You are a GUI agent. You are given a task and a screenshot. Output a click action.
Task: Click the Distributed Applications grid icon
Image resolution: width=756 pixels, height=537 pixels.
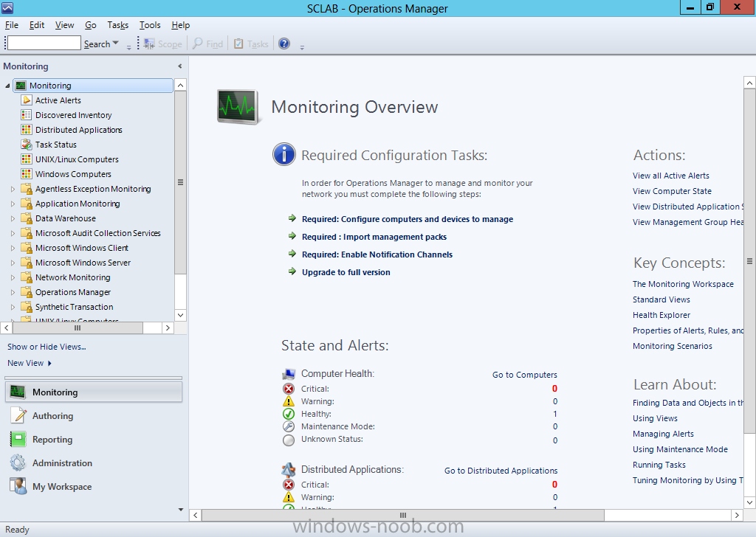[x=27, y=130]
